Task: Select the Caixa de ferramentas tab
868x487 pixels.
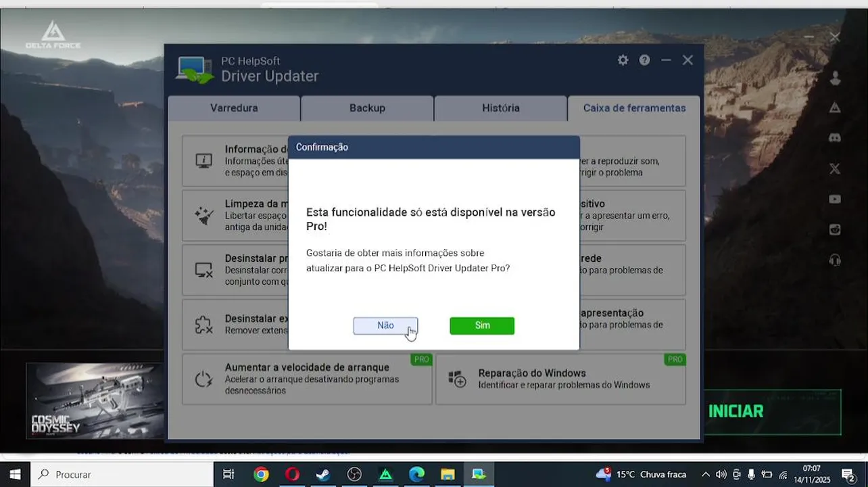Action: (634, 108)
